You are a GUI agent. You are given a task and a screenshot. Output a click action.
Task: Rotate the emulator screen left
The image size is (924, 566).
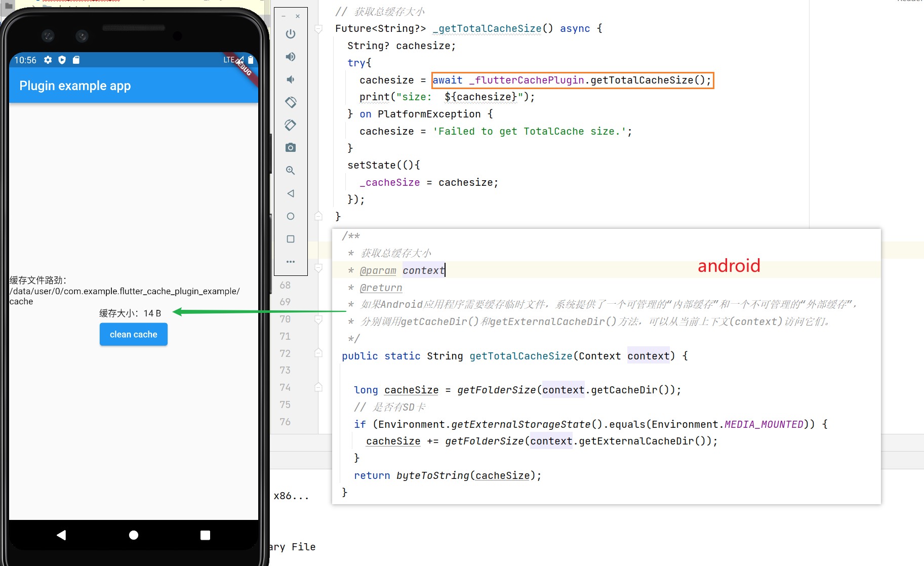(290, 102)
